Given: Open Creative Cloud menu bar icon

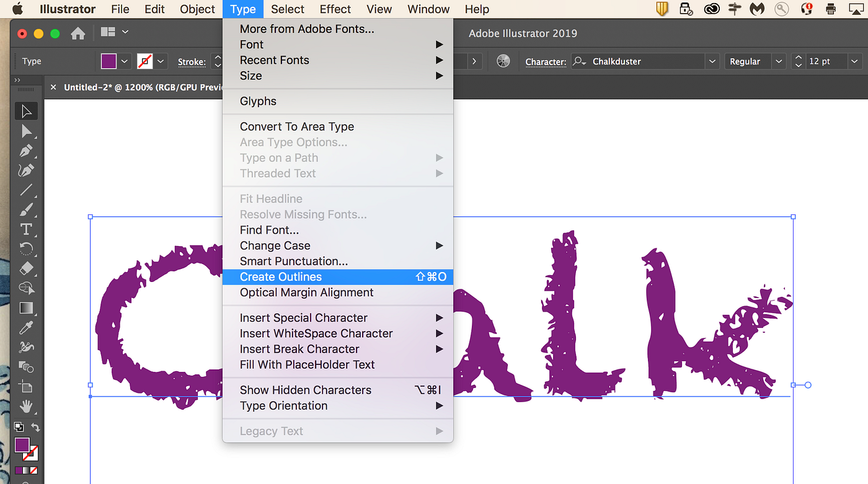Looking at the screenshot, I should click(x=712, y=9).
